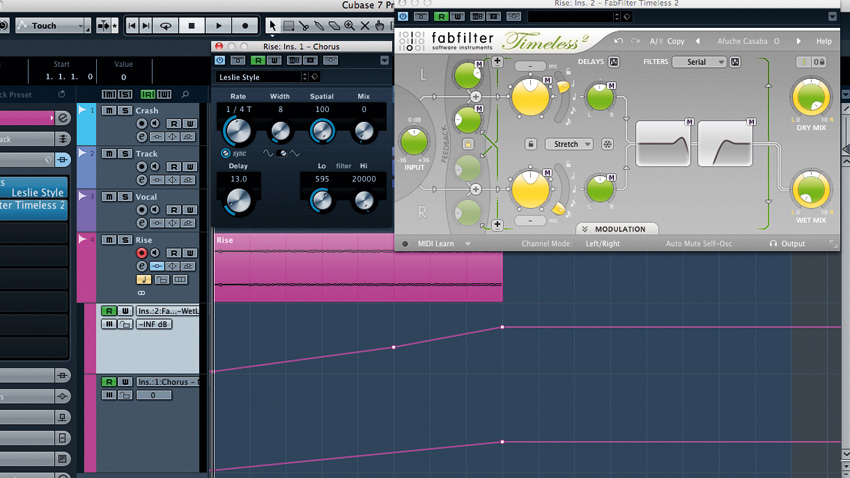Screen dimensions: 850x478
Task: Select the Zoom magnifier tool
Action: point(350,25)
